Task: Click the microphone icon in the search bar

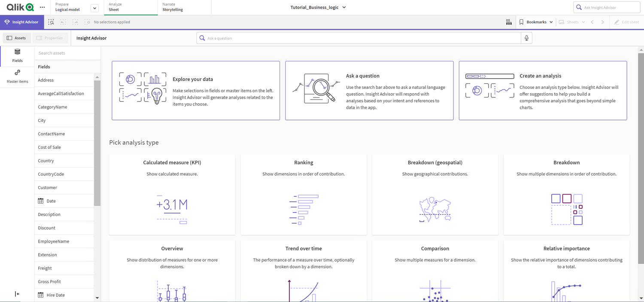Action: 527,38
